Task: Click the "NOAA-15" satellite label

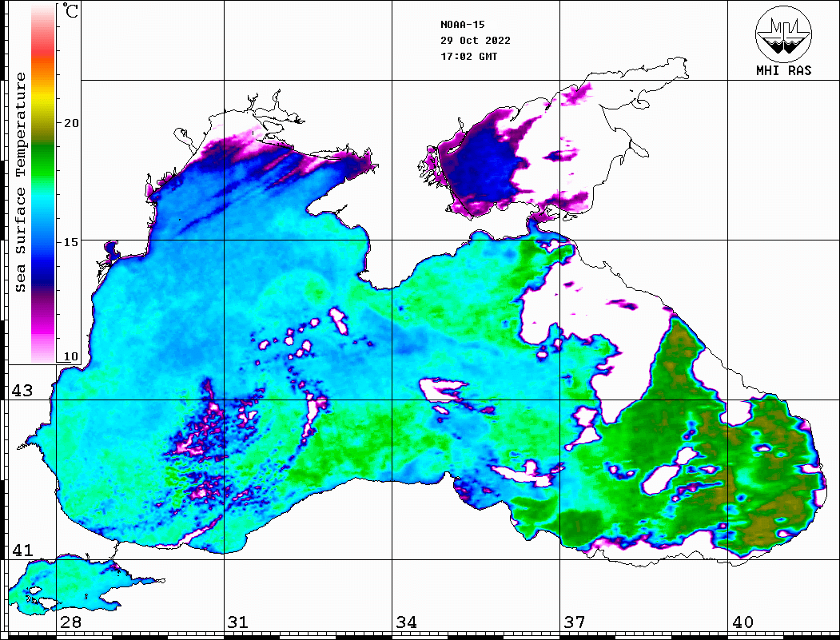Action: coord(462,25)
